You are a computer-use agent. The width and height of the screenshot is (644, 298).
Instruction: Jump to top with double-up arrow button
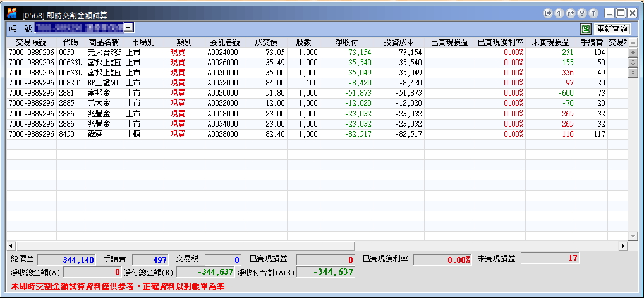633,53
